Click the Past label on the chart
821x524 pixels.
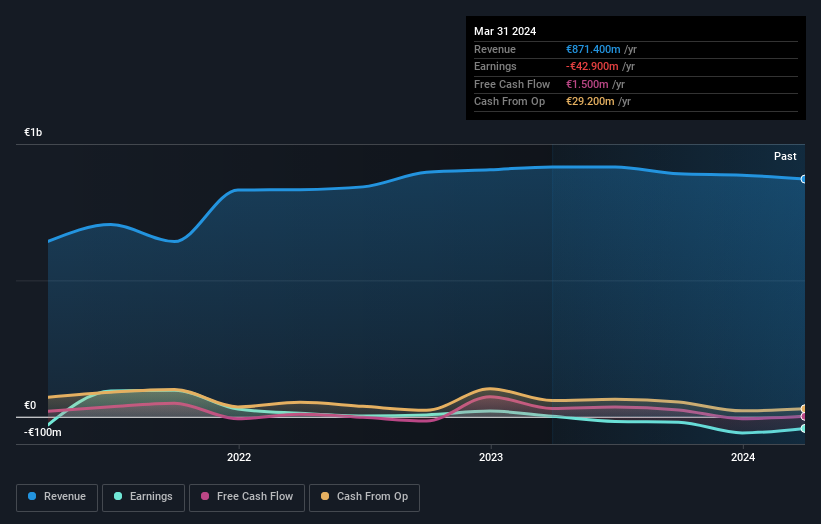pyautogui.click(x=785, y=156)
